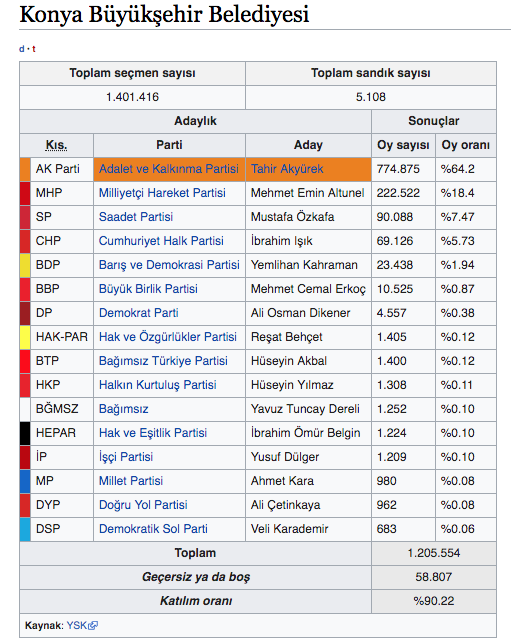Select the 'Reşat Behçet' cell

coord(308,337)
